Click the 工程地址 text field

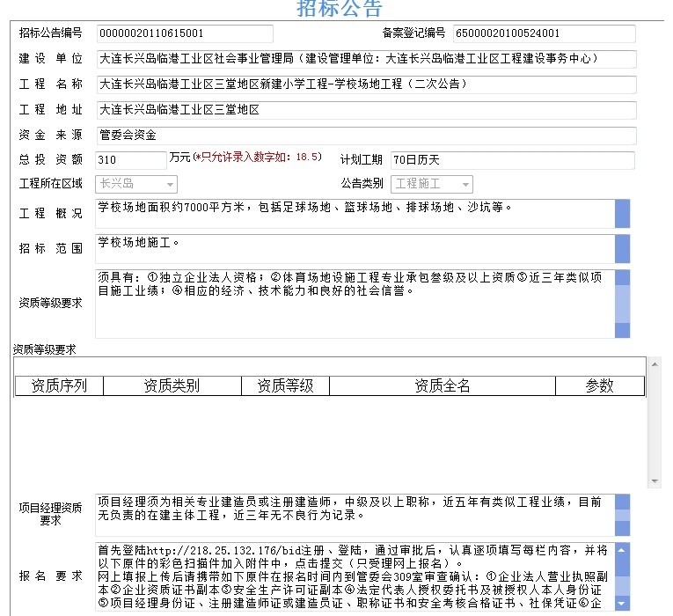(x=367, y=110)
